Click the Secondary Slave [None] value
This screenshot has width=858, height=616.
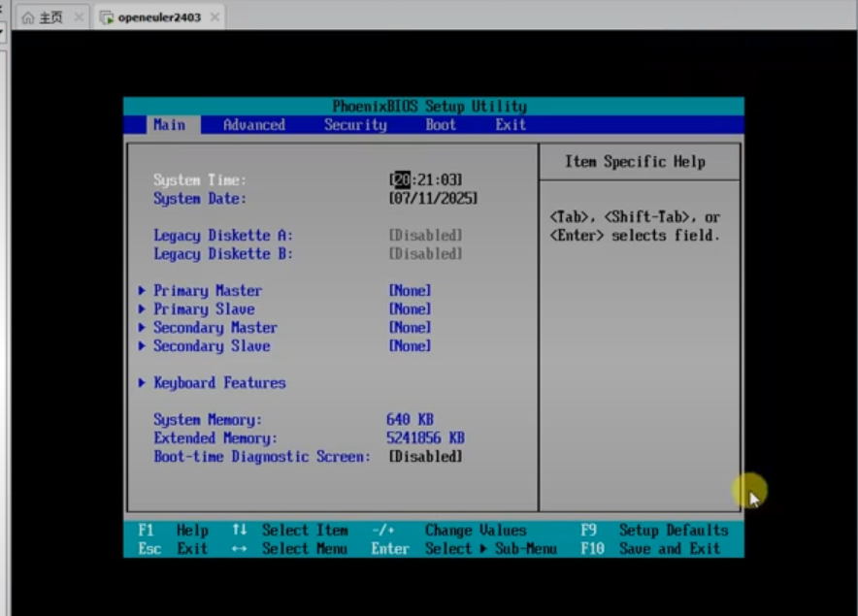(410, 346)
